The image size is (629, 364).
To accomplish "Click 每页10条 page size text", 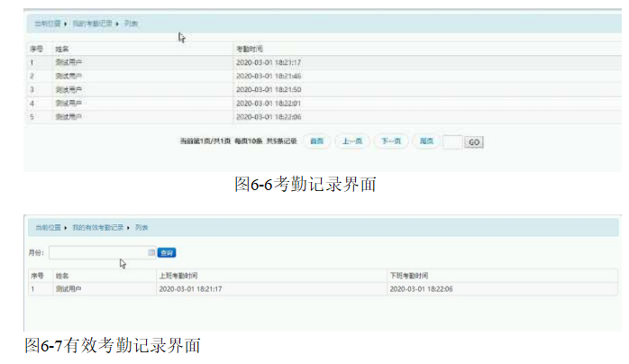I will tap(249, 141).
